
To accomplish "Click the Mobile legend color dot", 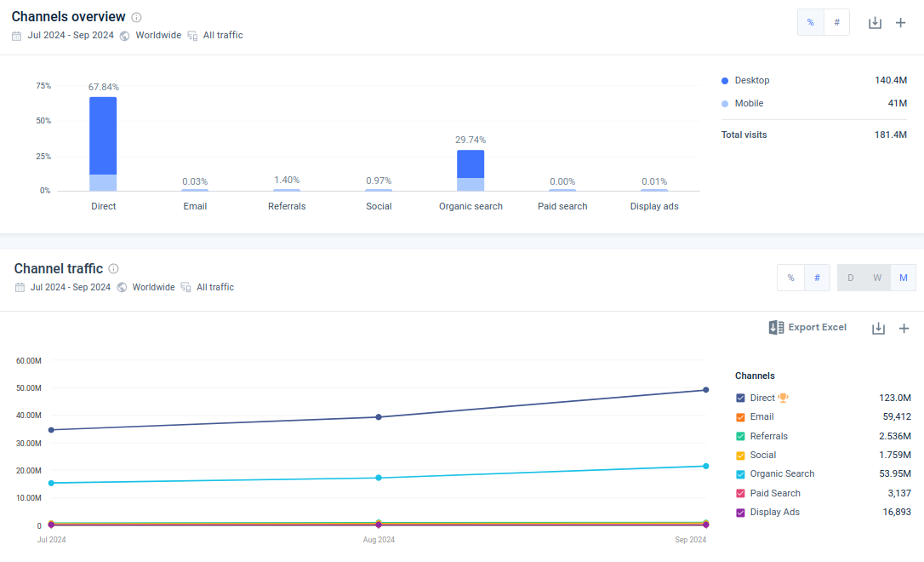I will (x=725, y=104).
